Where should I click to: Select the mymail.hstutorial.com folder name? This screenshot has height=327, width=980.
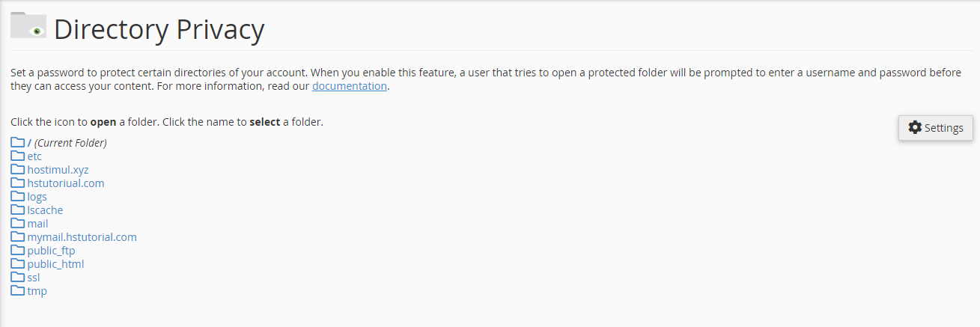tap(82, 237)
